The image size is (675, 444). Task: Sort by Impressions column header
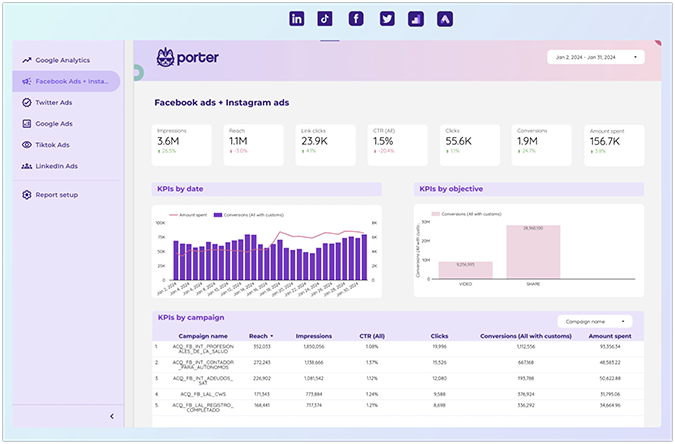click(314, 336)
